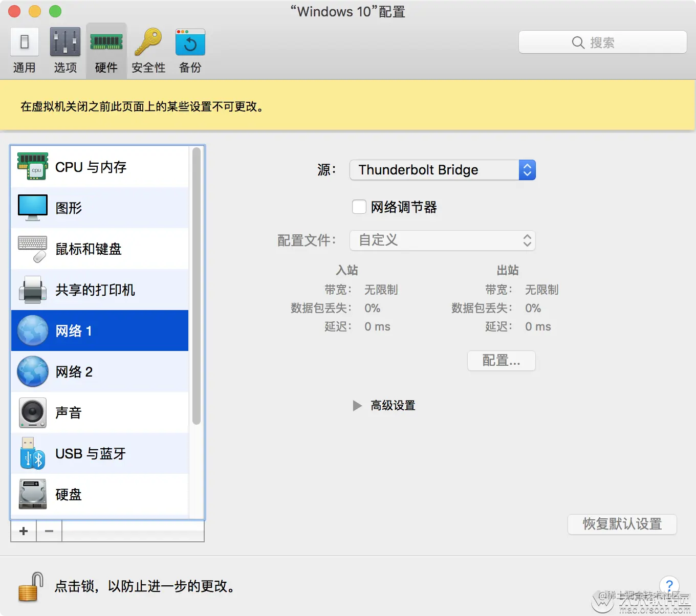Remove the device with the minus button
This screenshot has height=616, width=696.
[x=49, y=531]
